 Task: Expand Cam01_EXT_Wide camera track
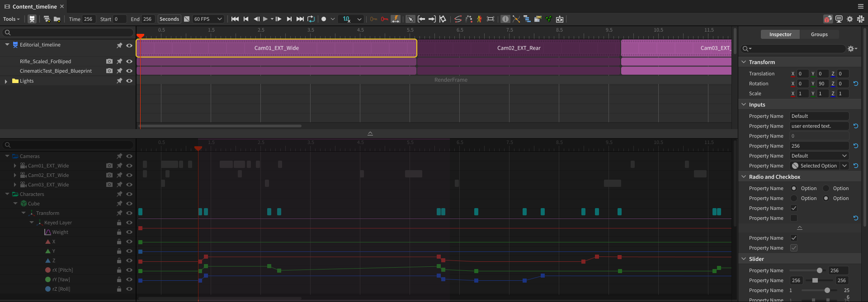[15, 166]
